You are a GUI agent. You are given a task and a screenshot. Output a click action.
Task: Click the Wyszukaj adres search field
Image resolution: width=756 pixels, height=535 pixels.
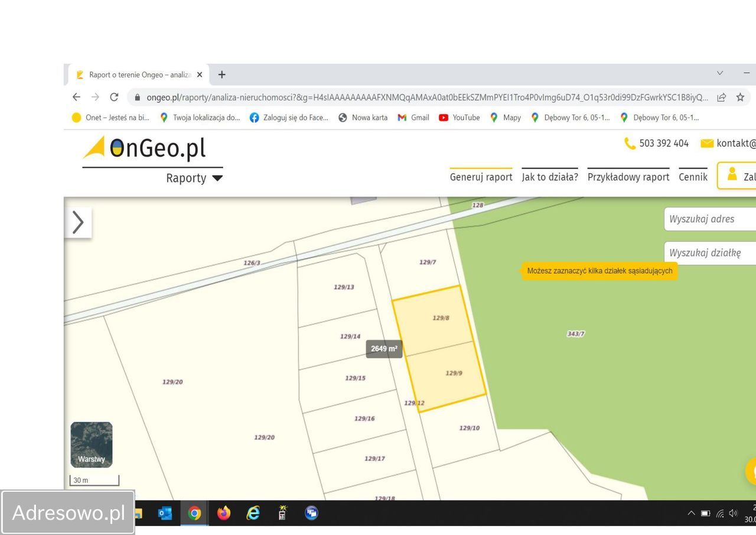click(710, 219)
